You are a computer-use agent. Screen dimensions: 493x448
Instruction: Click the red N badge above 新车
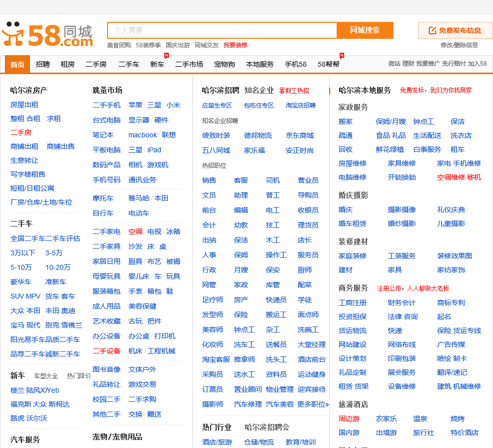point(167,56)
